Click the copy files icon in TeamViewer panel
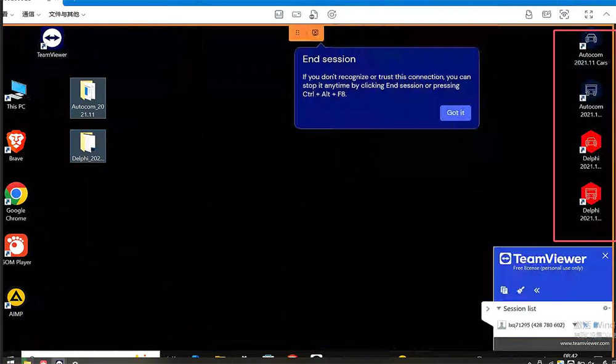 pyautogui.click(x=504, y=290)
